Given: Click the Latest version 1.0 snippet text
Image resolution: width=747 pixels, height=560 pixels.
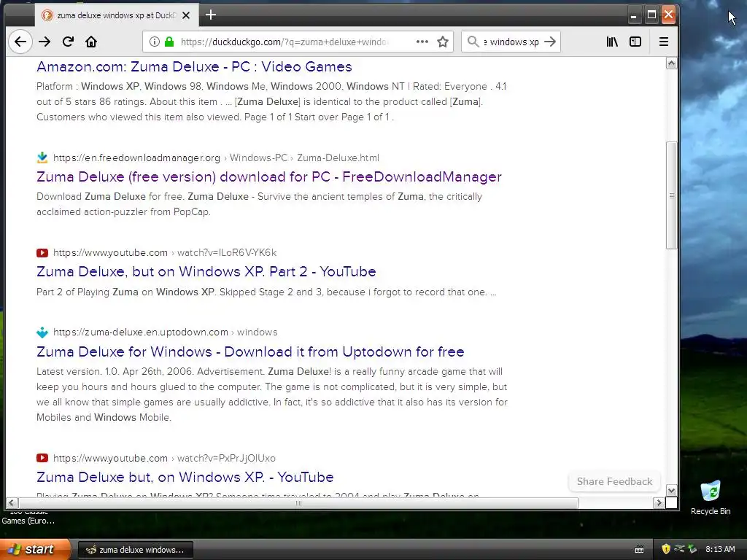Looking at the screenshot, I should (x=272, y=394).
